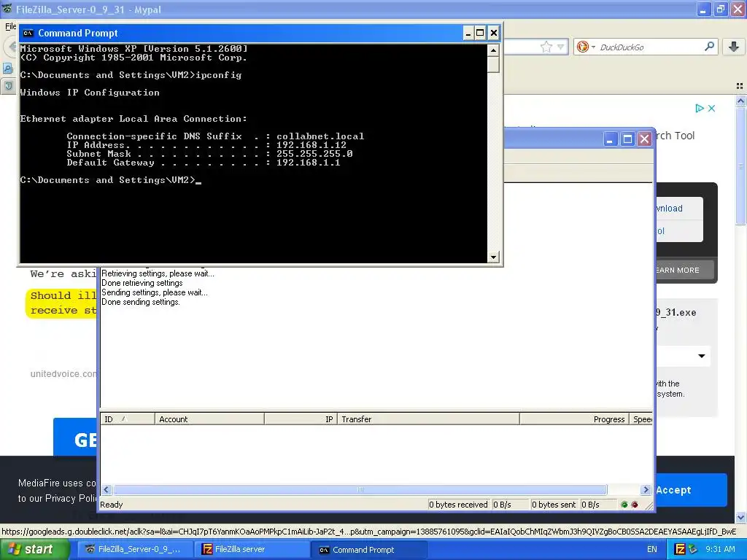This screenshot has width=747, height=560.
Task: Click the FileZilla tray icon in system tray
Action: pos(680,550)
